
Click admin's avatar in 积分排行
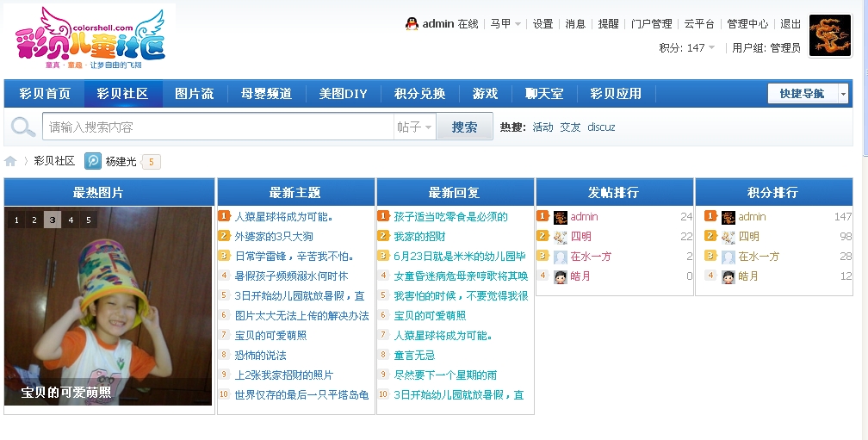coord(728,217)
